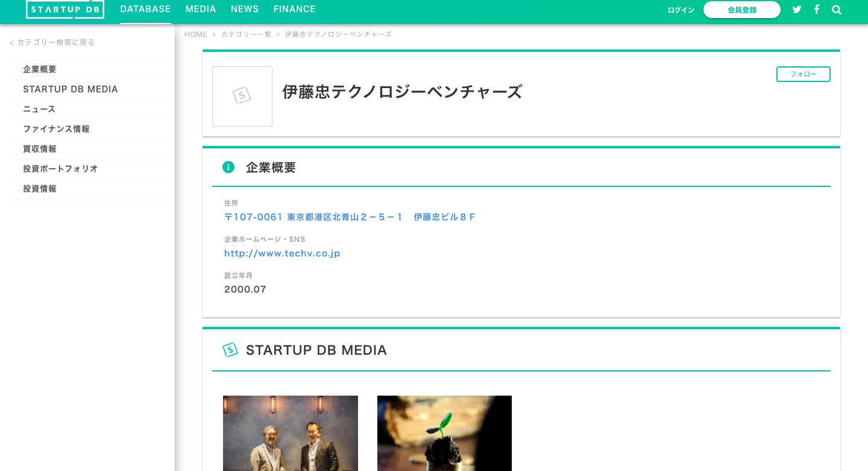
Task: Switch to the DATABASE tab
Action: pyautogui.click(x=145, y=9)
